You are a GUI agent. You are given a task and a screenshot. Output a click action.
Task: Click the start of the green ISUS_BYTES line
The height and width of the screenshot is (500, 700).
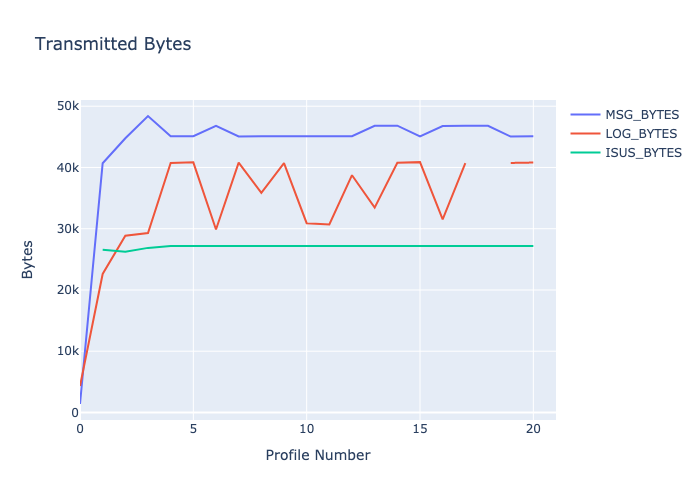pos(103,250)
